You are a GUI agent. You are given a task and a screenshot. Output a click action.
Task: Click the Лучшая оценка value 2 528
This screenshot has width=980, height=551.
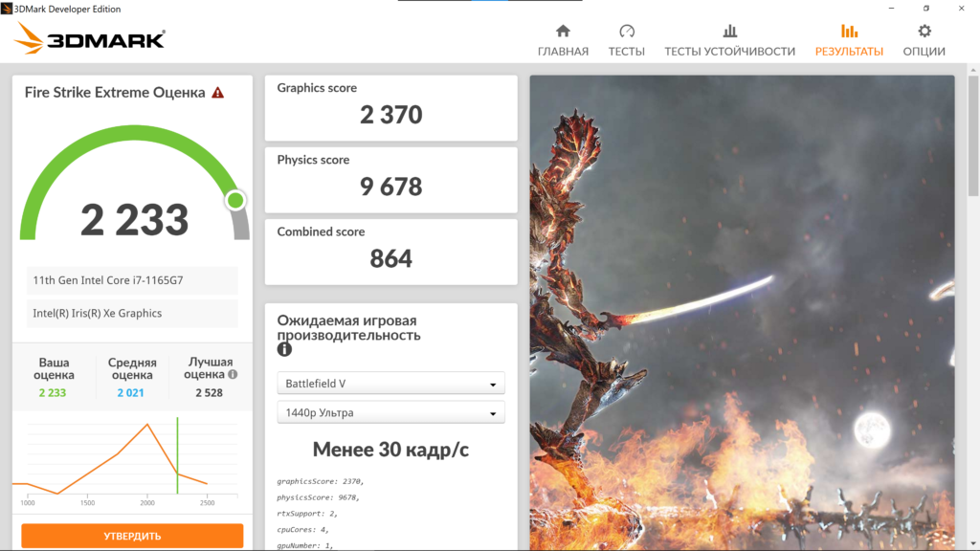coord(209,393)
